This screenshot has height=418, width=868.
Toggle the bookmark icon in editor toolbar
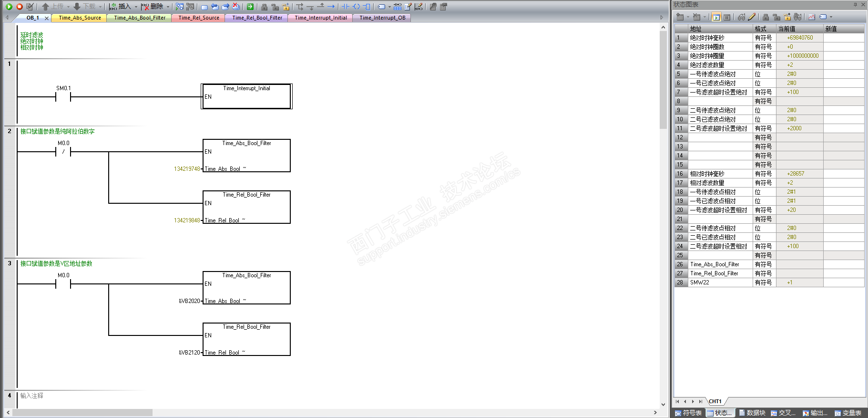(204, 7)
